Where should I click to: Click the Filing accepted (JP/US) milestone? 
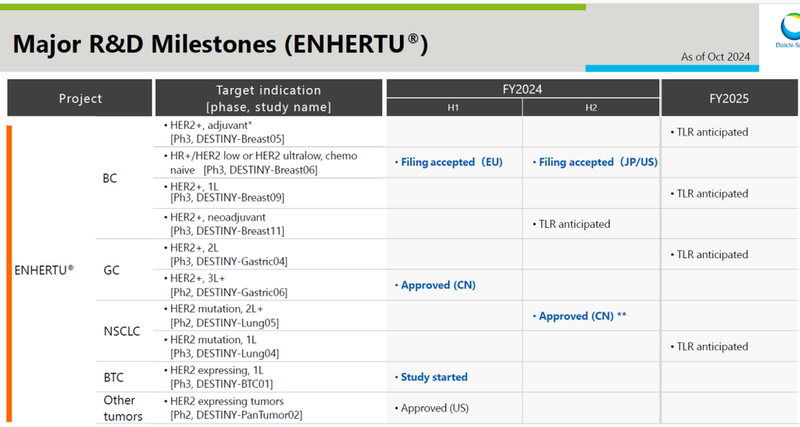[x=590, y=162]
